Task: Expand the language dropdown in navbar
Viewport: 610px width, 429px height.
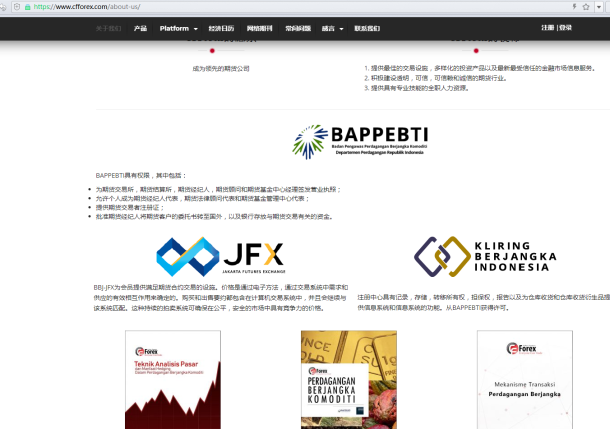Action: 332,28
